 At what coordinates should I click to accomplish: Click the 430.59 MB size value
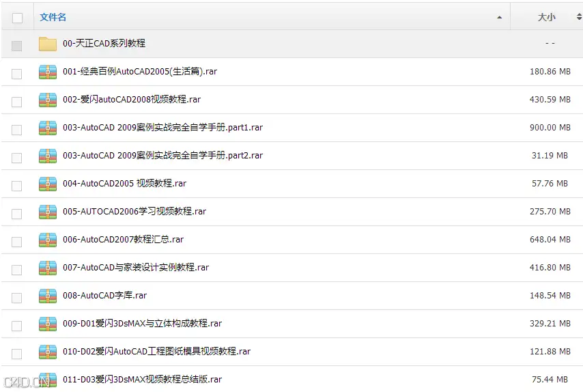pos(550,99)
